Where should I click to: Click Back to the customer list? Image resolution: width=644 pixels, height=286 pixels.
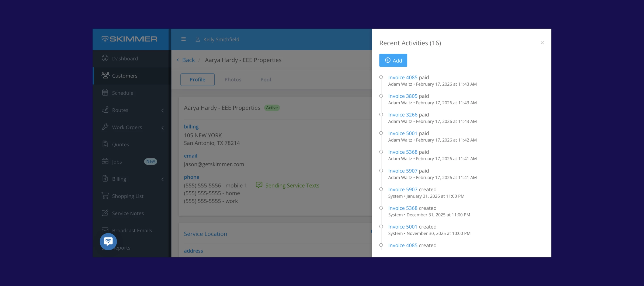coord(188,60)
